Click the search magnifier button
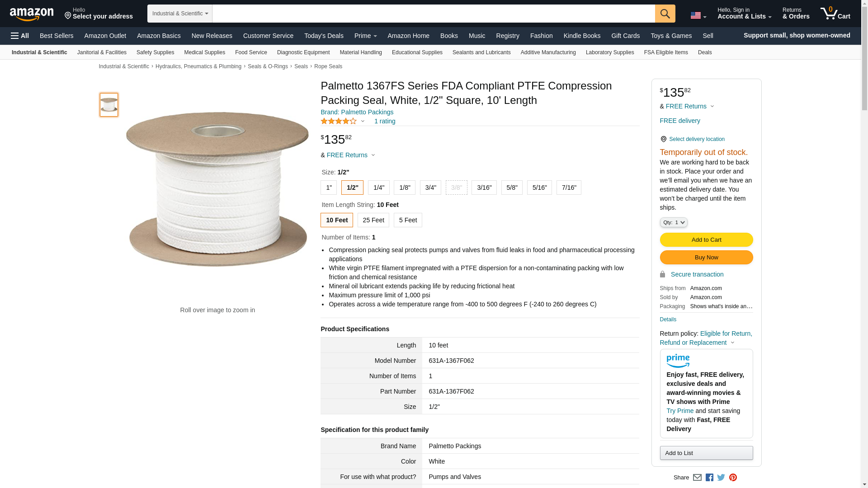Viewport: 868px width, 488px height. pyautogui.click(x=665, y=14)
